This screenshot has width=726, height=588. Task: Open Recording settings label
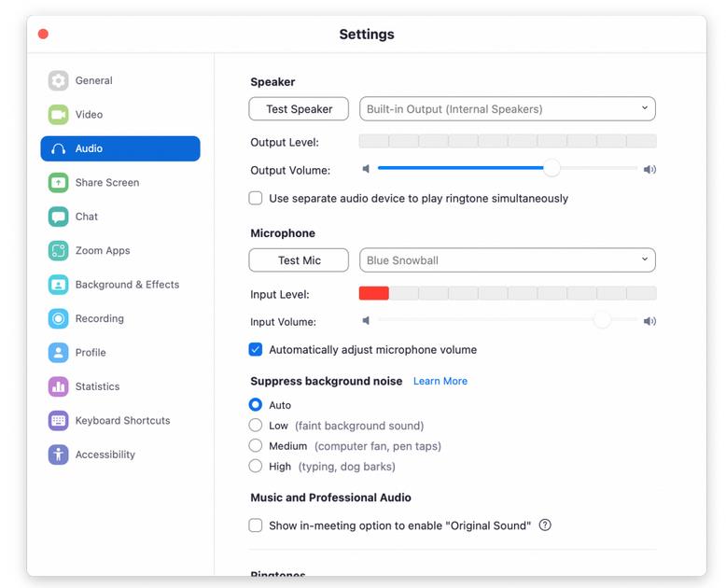(x=100, y=318)
